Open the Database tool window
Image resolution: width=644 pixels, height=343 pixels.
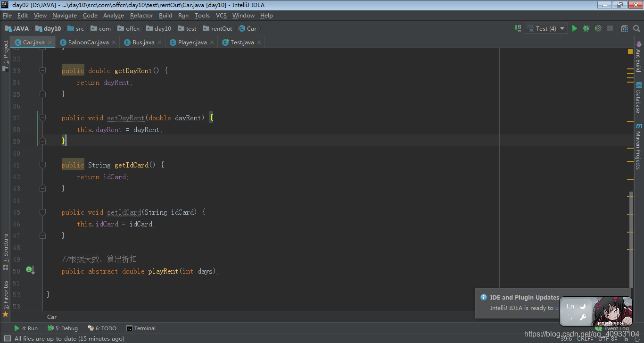point(639,98)
